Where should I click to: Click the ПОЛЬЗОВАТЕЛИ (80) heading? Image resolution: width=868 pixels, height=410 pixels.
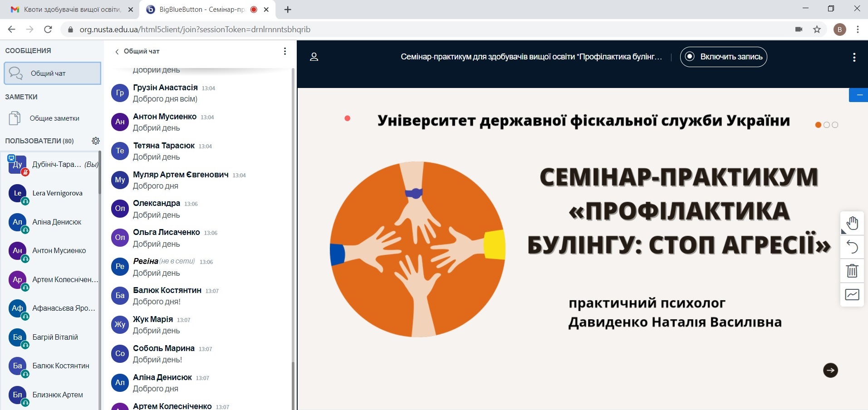pyautogui.click(x=39, y=141)
